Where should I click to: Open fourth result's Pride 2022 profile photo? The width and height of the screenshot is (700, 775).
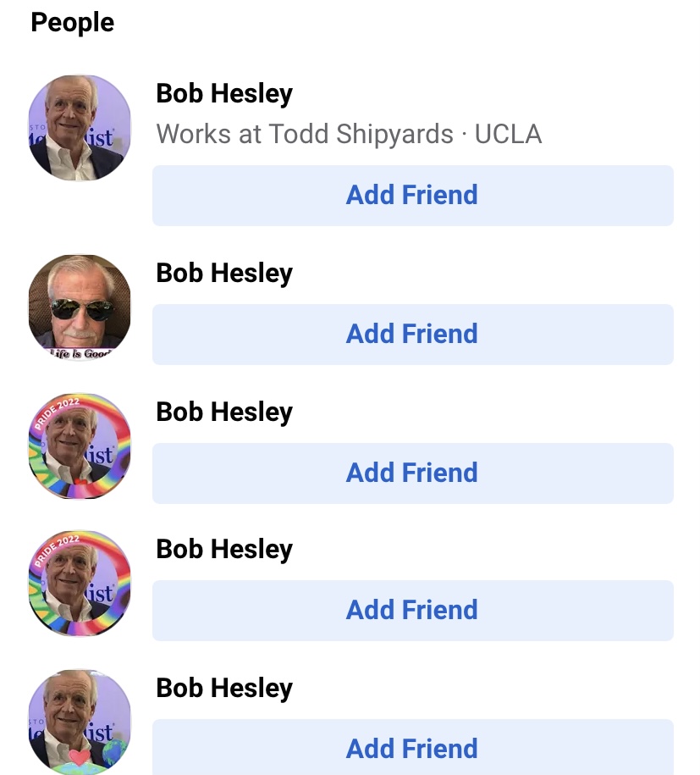pyautogui.click(x=80, y=584)
